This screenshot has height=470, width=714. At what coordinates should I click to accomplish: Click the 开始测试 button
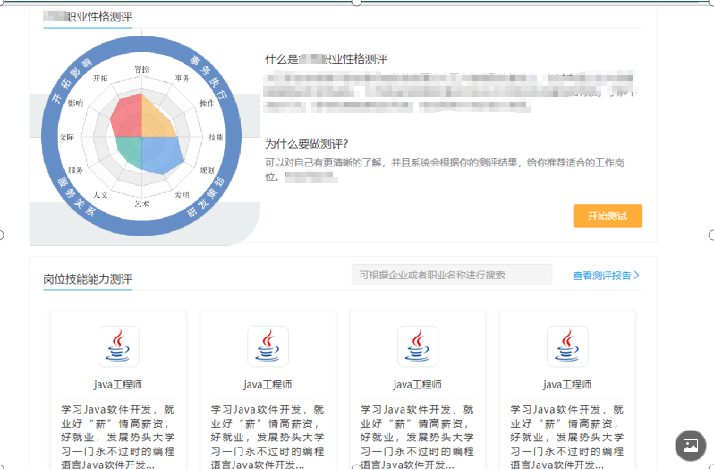pos(607,216)
